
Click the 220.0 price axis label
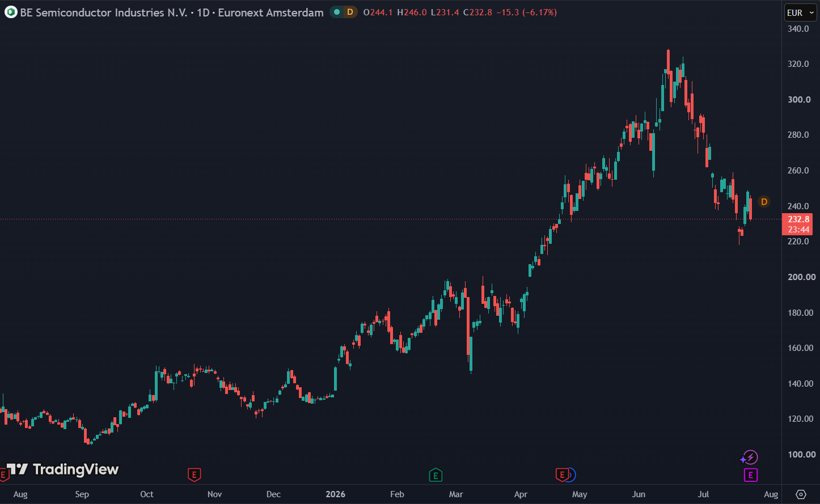coord(798,242)
